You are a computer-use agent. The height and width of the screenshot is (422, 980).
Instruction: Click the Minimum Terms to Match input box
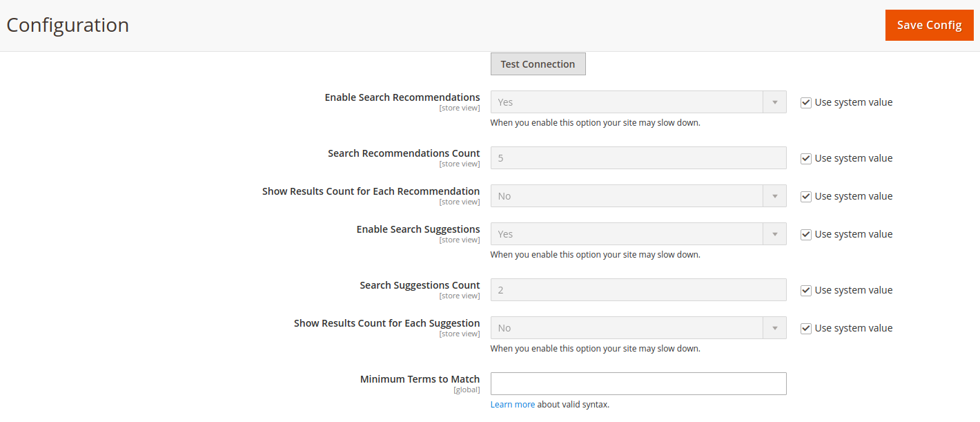pos(638,383)
